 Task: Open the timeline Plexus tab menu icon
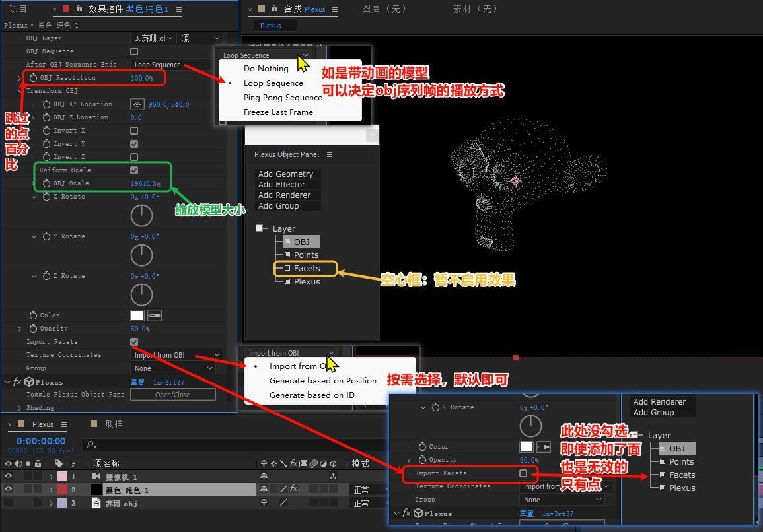(x=63, y=424)
